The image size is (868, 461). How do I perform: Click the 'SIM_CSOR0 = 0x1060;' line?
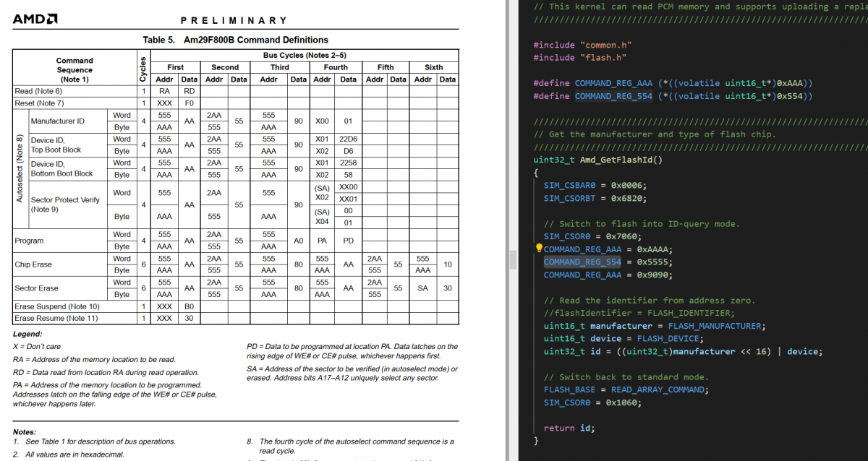click(x=592, y=402)
